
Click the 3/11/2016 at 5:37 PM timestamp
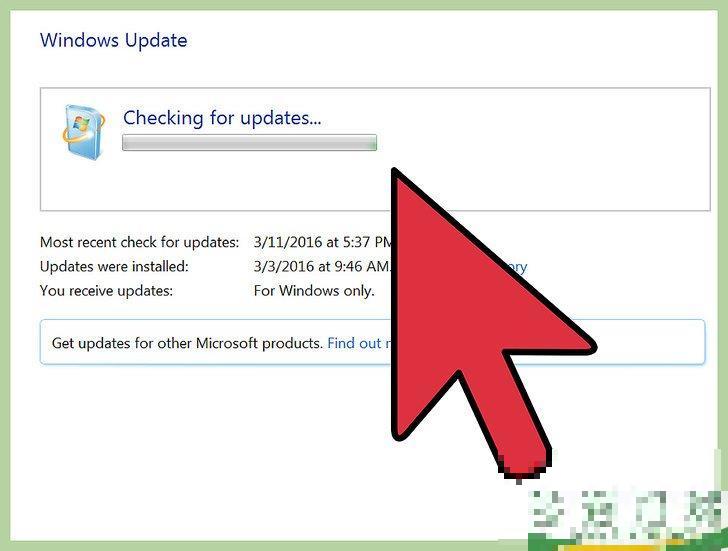[323, 242]
